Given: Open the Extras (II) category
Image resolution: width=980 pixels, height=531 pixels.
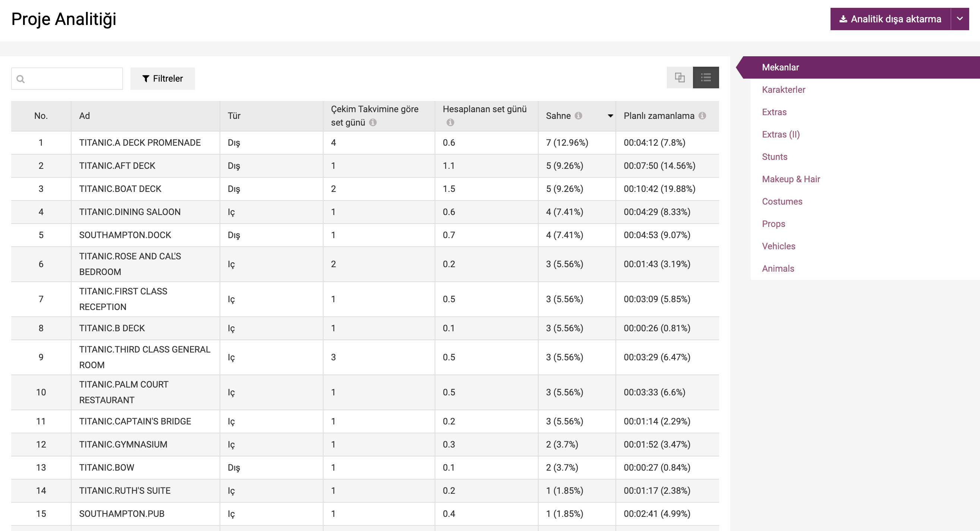Looking at the screenshot, I should (781, 134).
